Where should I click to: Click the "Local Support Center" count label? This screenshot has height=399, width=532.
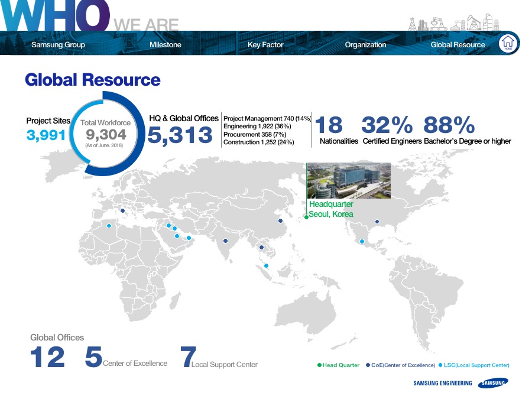(x=225, y=364)
